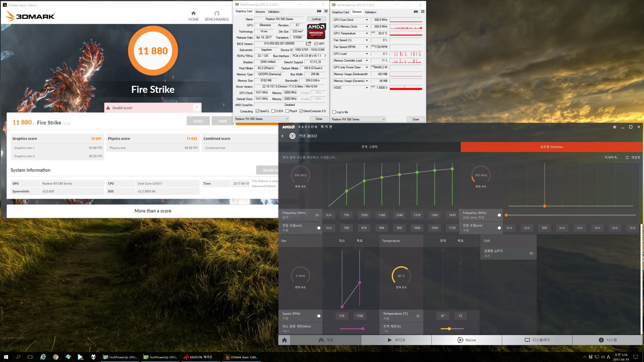Open the 3DMark BENCHMARKS icon
Screen dimensions: 644x362
click(x=217, y=13)
